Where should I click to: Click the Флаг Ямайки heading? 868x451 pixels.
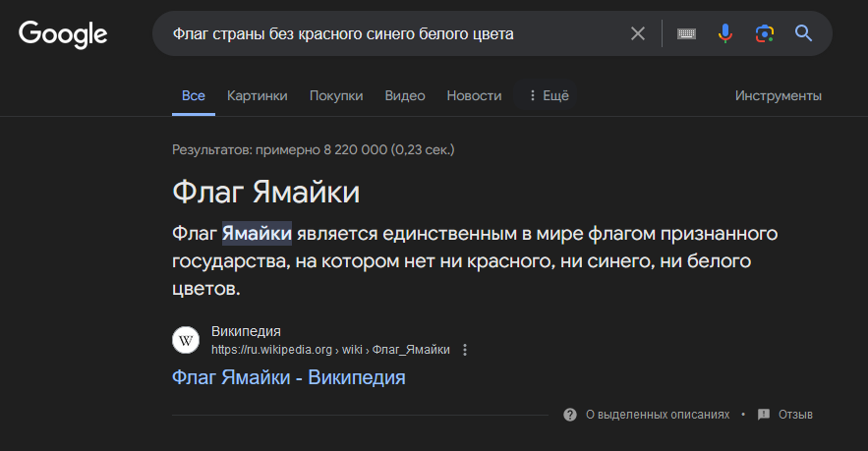point(265,193)
